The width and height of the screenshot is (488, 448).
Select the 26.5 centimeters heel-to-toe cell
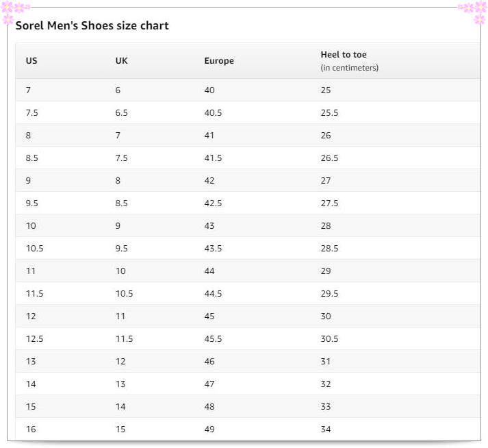(x=329, y=158)
